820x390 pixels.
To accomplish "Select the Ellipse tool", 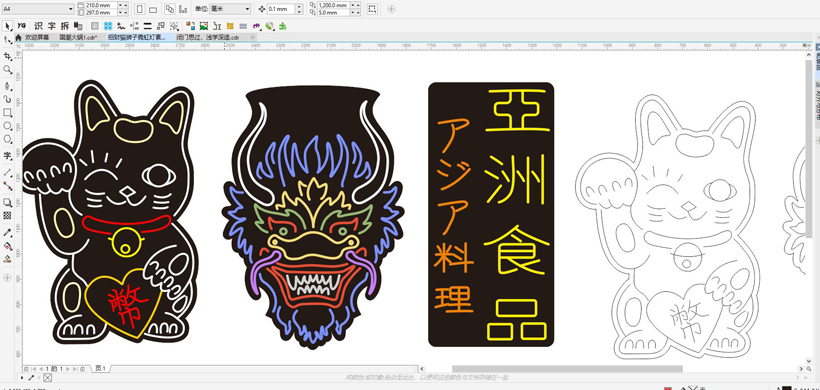I will pyautogui.click(x=7, y=127).
